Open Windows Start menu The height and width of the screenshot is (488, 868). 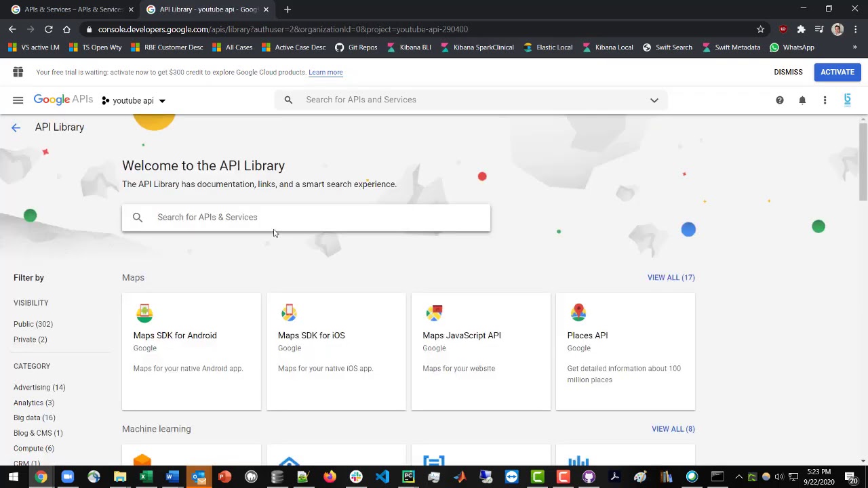[14, 477]
